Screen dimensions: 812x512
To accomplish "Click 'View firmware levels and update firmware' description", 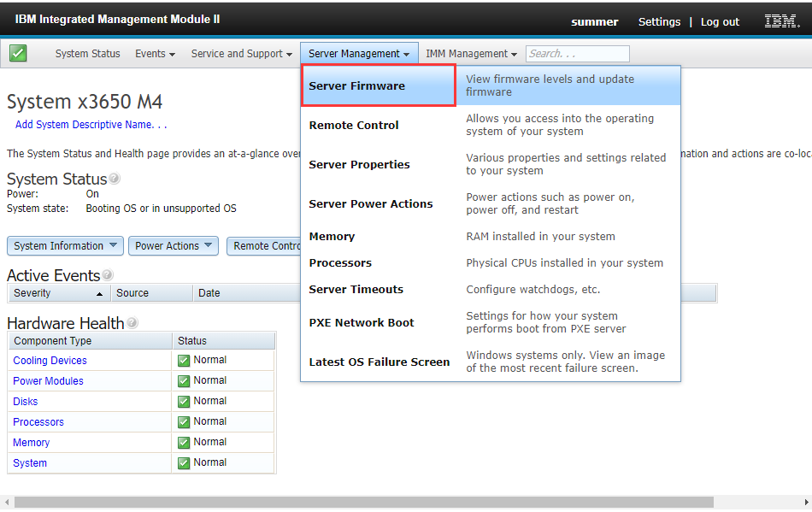I will [x=550, y=85].
